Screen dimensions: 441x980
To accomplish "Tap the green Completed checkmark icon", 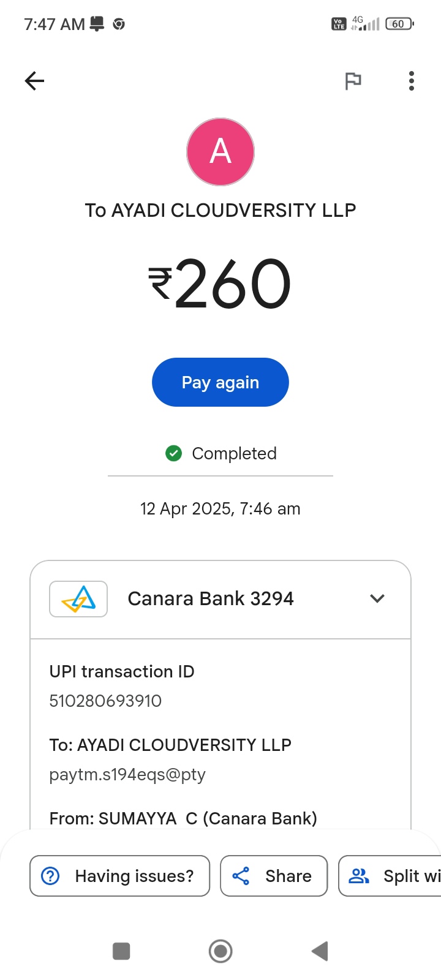I will tap(174, 453).
